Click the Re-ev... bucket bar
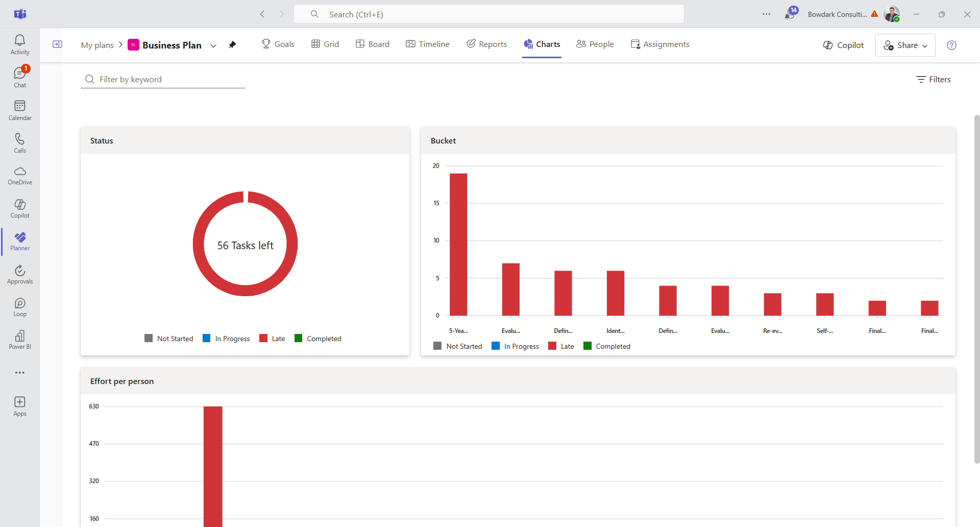 773,304
